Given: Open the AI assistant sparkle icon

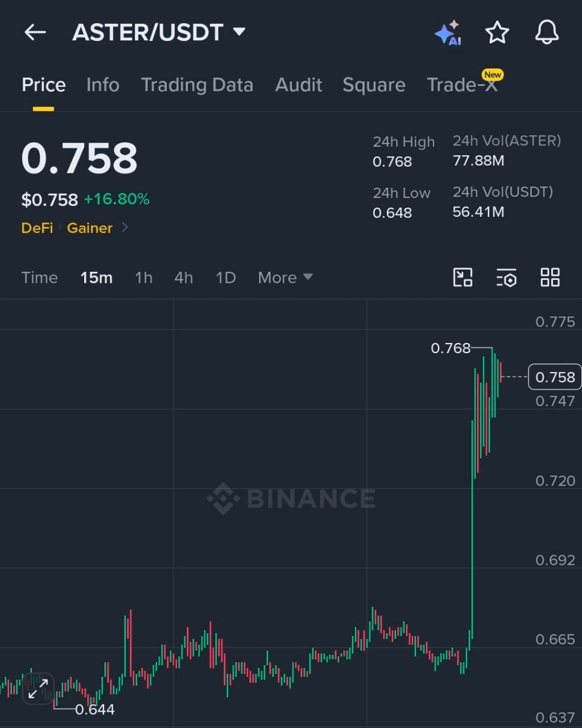Looking at the screenshot, I should (448, 32).
